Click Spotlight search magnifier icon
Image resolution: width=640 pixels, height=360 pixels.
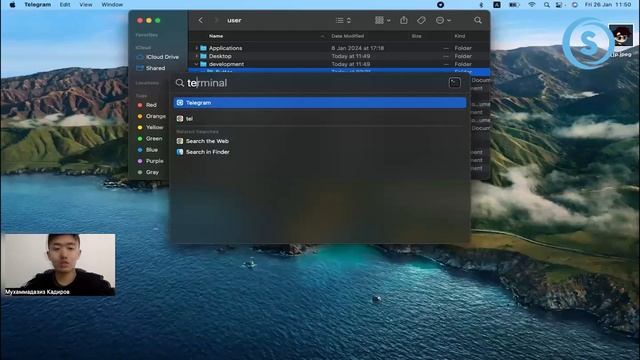click(x=180, y=83)
